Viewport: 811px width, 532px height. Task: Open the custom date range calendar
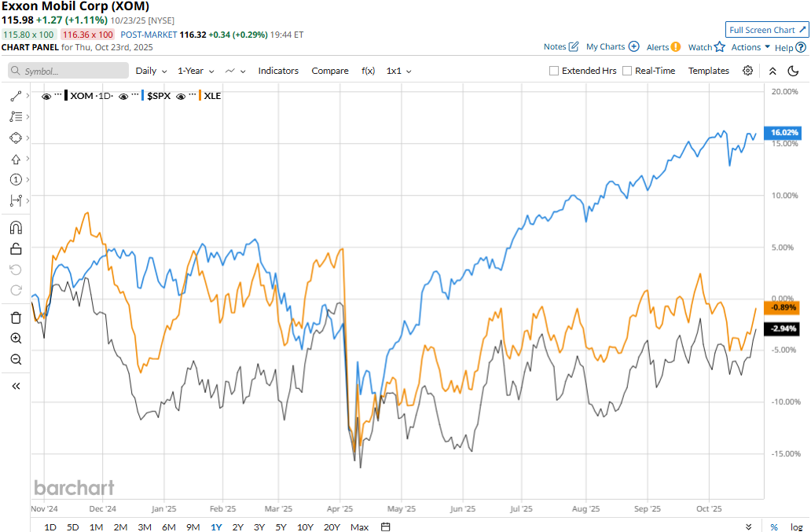click(385, 526)
